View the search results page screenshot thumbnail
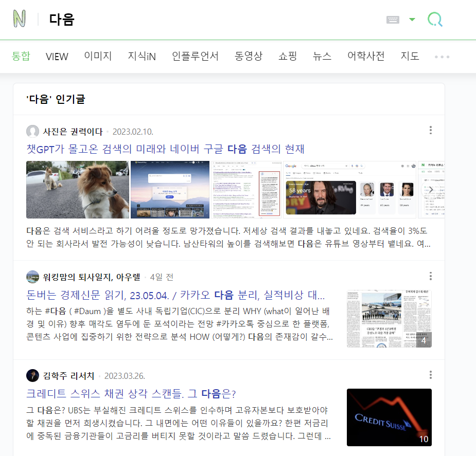Image resolution: width=476 pixels, height=456 pixels. [246, 190]
